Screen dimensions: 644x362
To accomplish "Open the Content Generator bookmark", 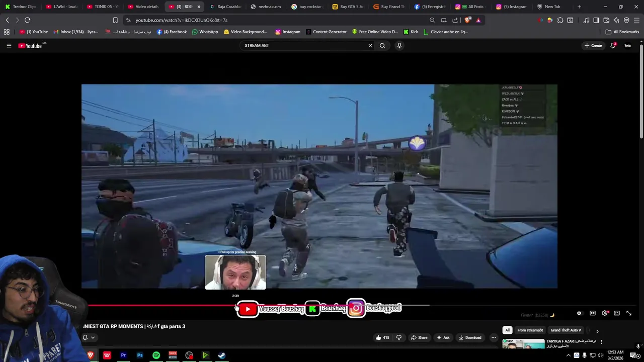I will [x=326, y=32].
